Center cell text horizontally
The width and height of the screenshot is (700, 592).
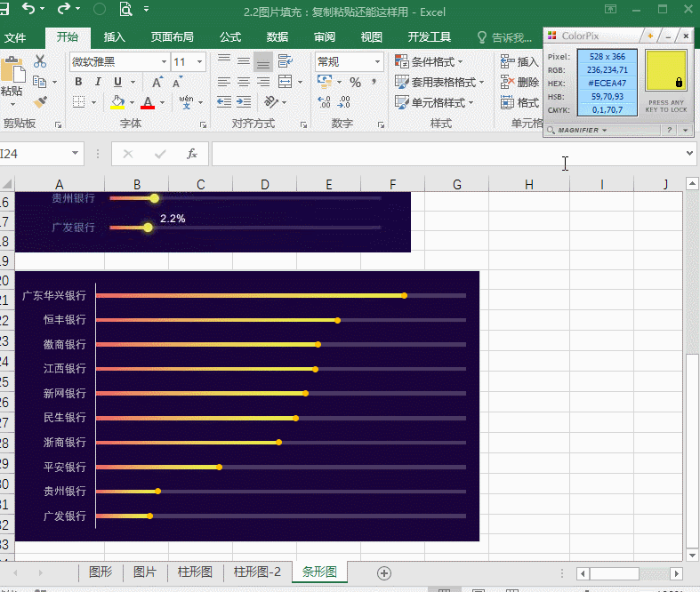click(244, 82)
